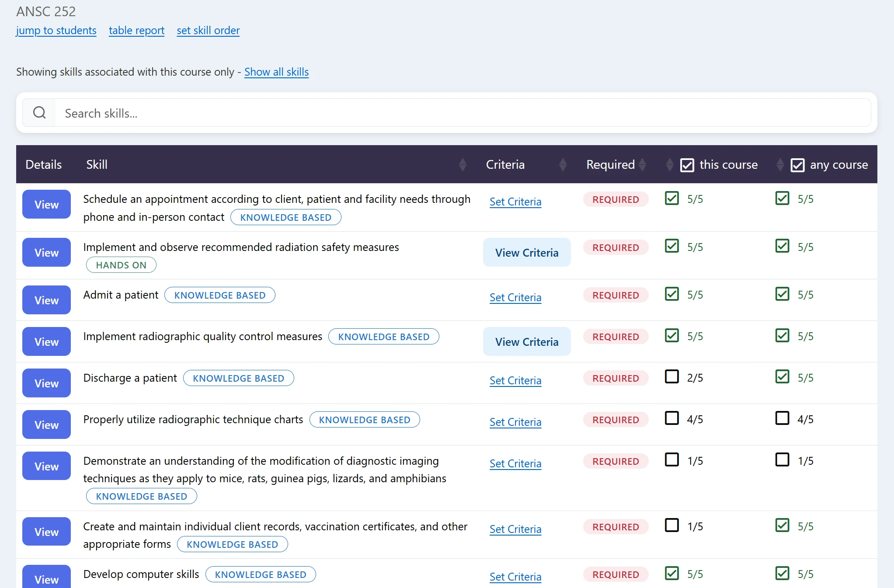Click View for client records skill
Image resolution: width=894 pixels, height=588 pixels.
point(46,532)
